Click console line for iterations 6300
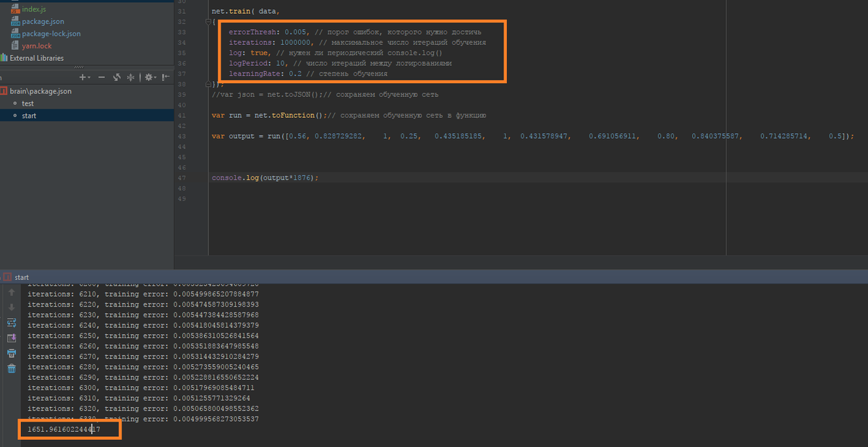This screenshot has height=447, width=868. pos(140,388)
